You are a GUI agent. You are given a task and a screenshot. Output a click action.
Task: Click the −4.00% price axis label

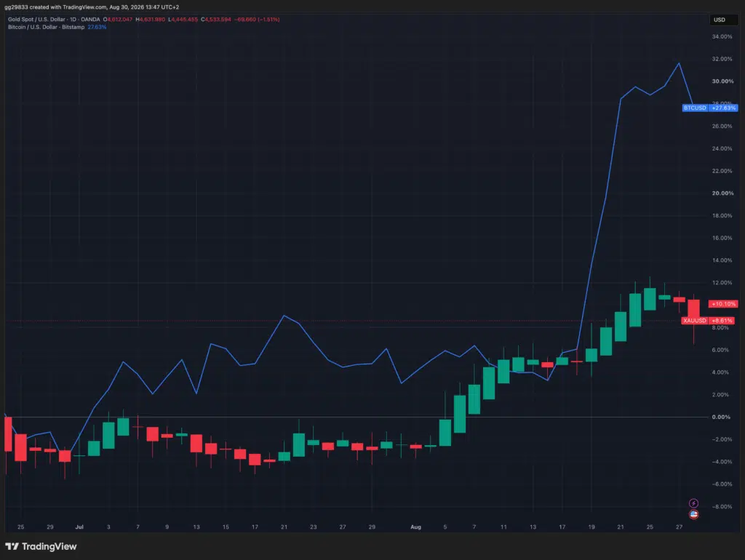(x=722, y=461)
